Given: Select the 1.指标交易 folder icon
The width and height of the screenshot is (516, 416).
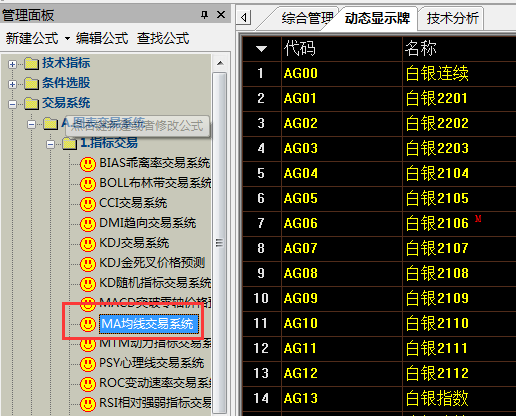Looking at the screenshot, I should pos(70,143).
